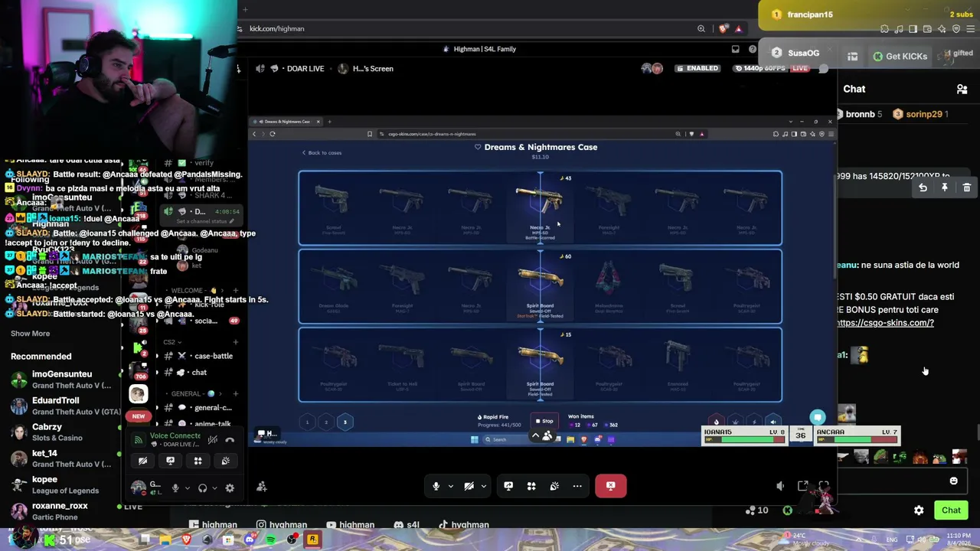980x551 pixels.
Task: Open the csgo-skins.com link in chat
Action: point(885,323)
